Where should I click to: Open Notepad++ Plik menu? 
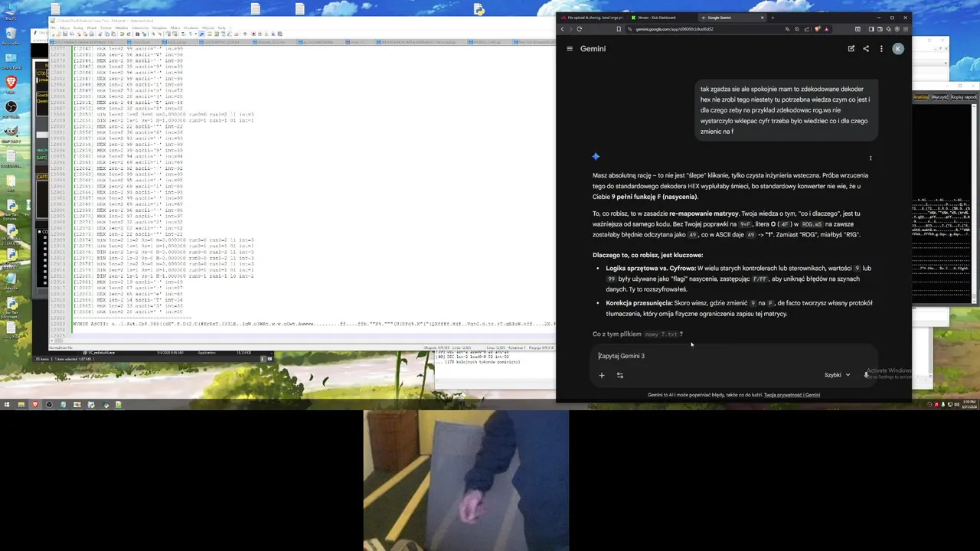click(53, 28)
